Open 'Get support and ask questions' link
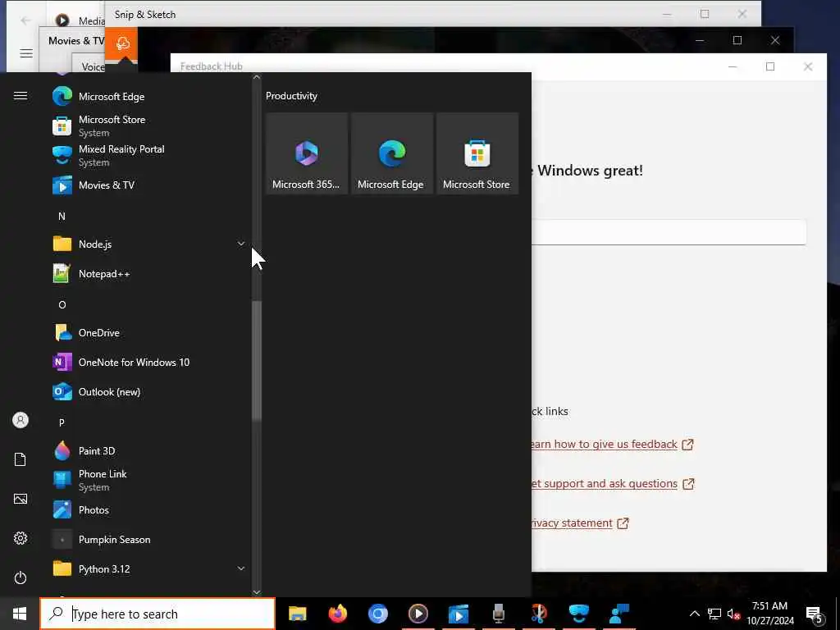The width and height of the screenshot is (840, 630). [605, 484]
